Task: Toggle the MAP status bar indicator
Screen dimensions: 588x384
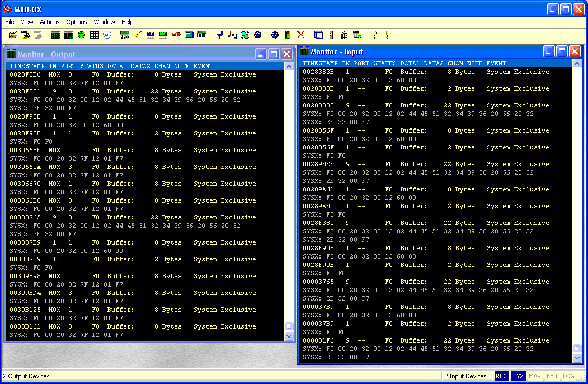Action: (x=535, y=376)
